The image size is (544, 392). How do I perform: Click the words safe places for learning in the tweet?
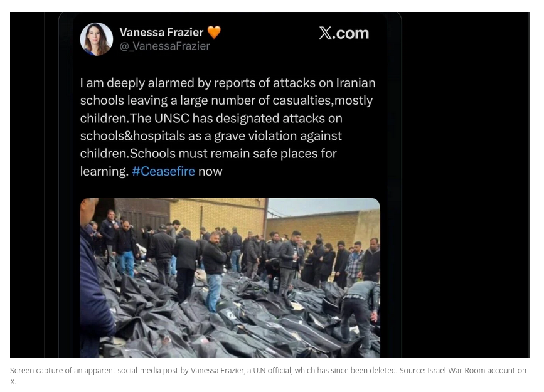(x=208, y=162)
